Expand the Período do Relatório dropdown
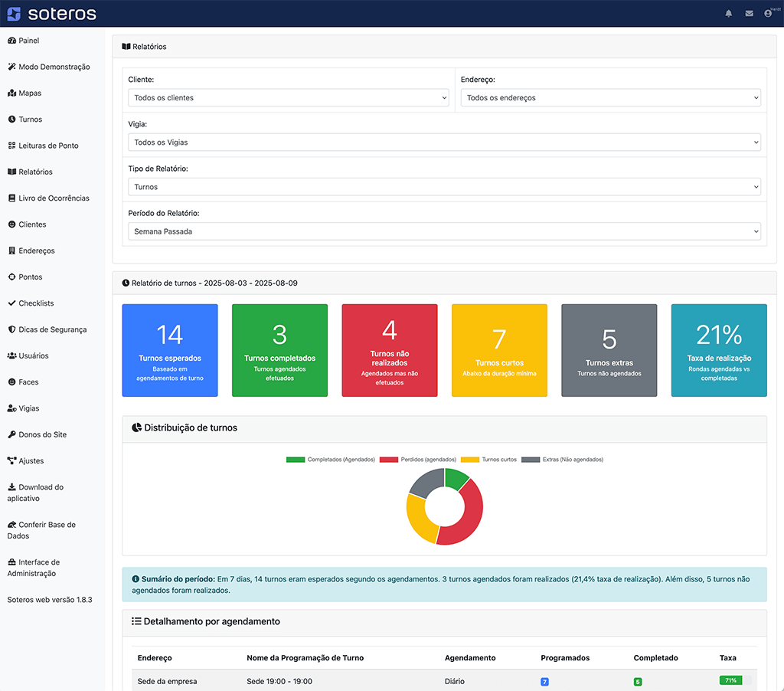Image resolution: width=784 pixels, height=691 pixels. [x=444, y=231]
